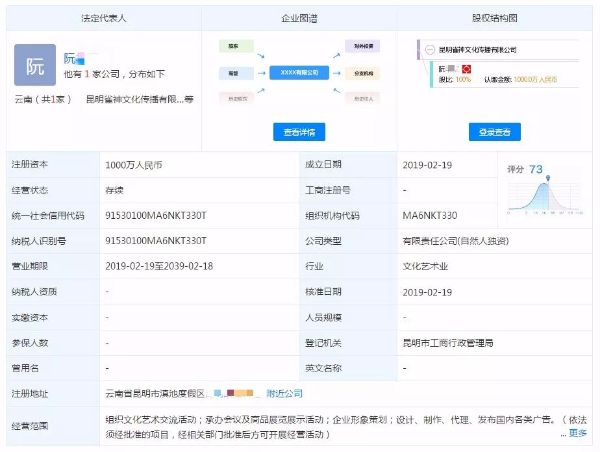Click the 登录查看 button
The width and height of the screenshot is (600, 452).
pyautogui.click(x=494, y=132)
